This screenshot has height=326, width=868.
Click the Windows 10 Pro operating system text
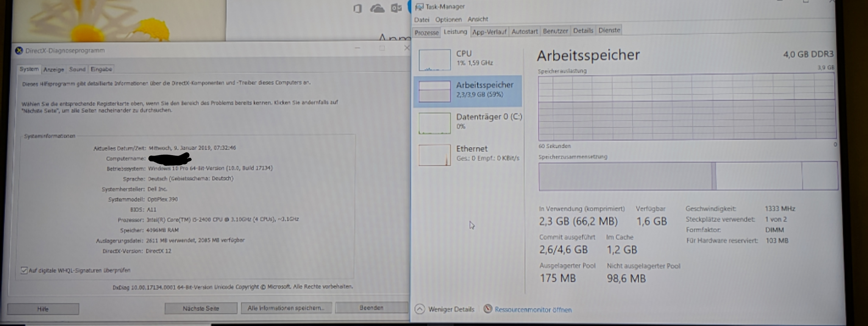pyautogui.click(x=210, y=168)
